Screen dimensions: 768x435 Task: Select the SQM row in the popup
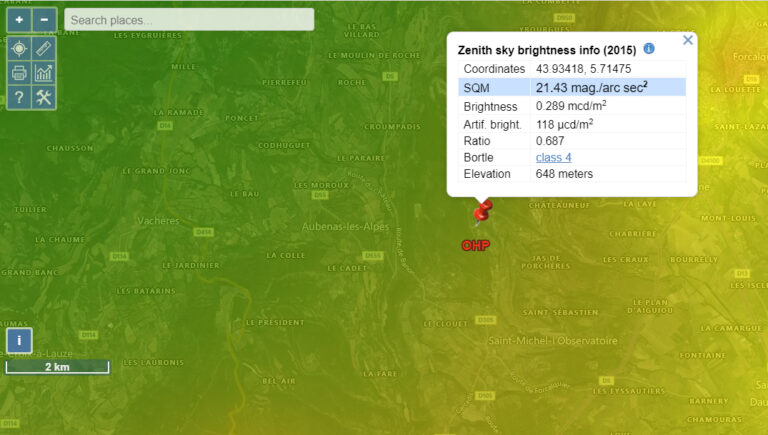(572, 88)
